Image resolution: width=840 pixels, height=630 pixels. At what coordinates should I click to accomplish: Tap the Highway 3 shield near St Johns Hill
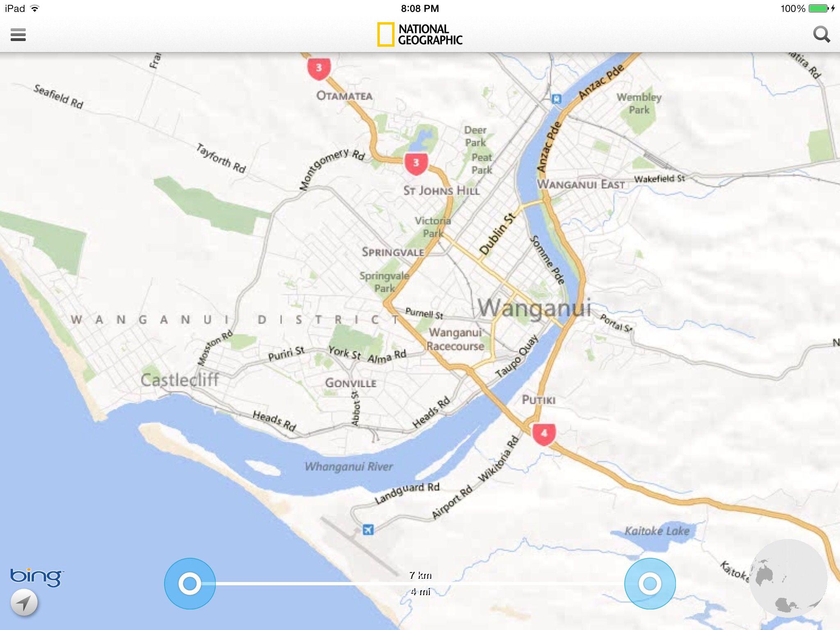(416, 164)
